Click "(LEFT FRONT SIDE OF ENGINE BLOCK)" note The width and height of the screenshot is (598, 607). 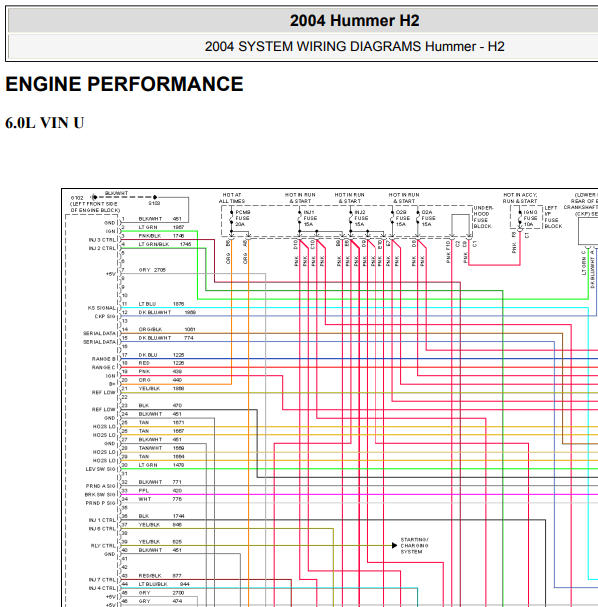click(95, 207)
